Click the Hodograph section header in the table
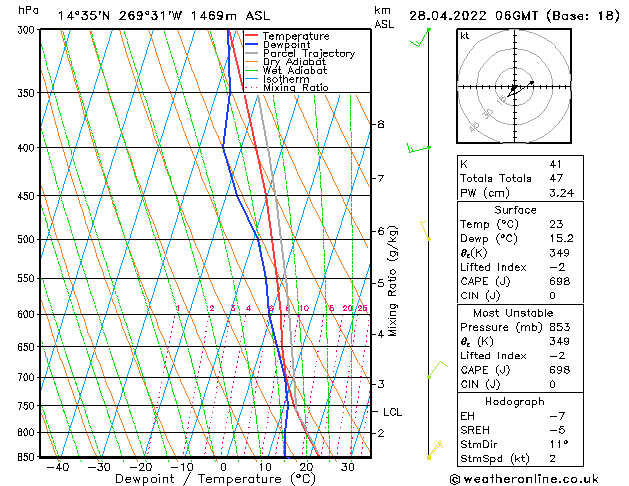Viewport: 629px width, 486px height. [515, 401]
